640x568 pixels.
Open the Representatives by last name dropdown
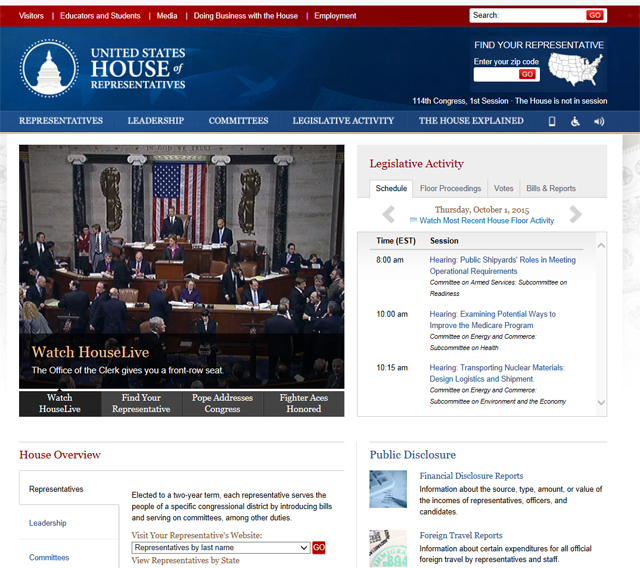tap(221, 548)
